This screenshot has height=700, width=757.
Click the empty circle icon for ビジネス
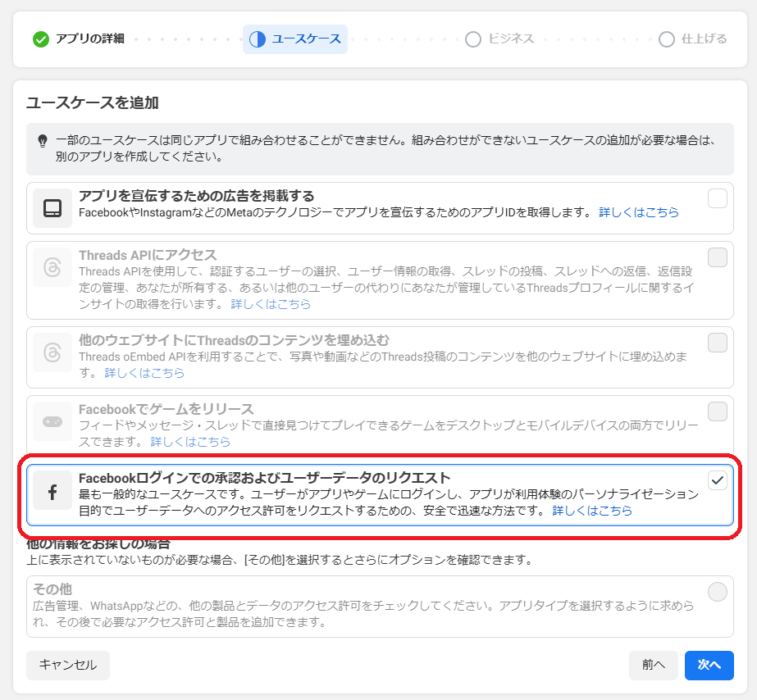pyautogui.click(x=473, y=39)
